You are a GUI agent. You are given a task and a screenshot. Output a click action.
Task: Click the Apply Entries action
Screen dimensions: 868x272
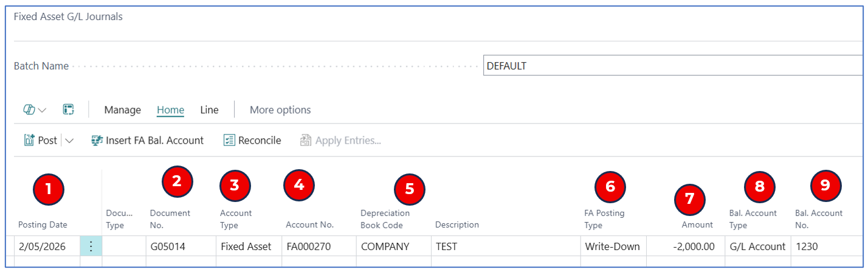(340, 141)
